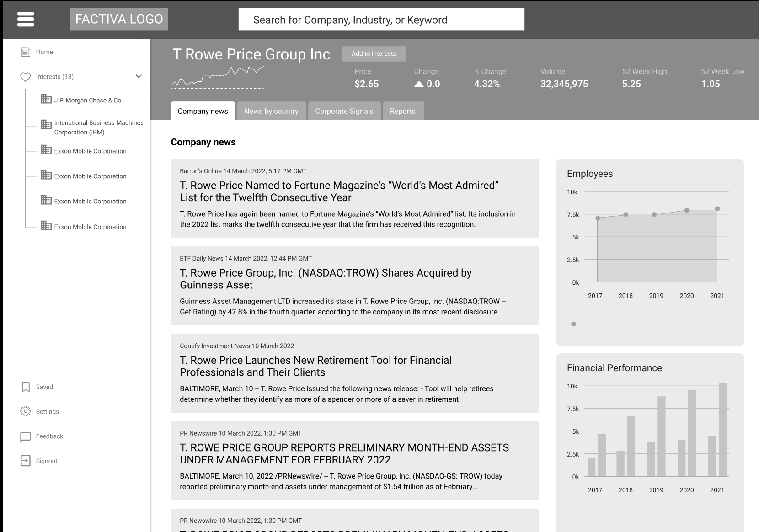Collapse the Interests list chevron
Image resolution: width=759 pixels, height=532 pixels.
click(x=139, y=76)
